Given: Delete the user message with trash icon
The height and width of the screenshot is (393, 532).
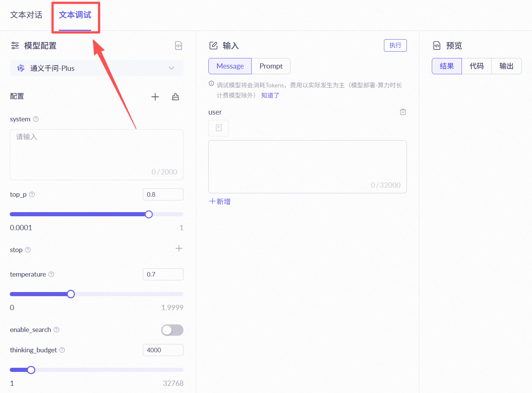Looking at the screenshot, I should tap(403, 112).
